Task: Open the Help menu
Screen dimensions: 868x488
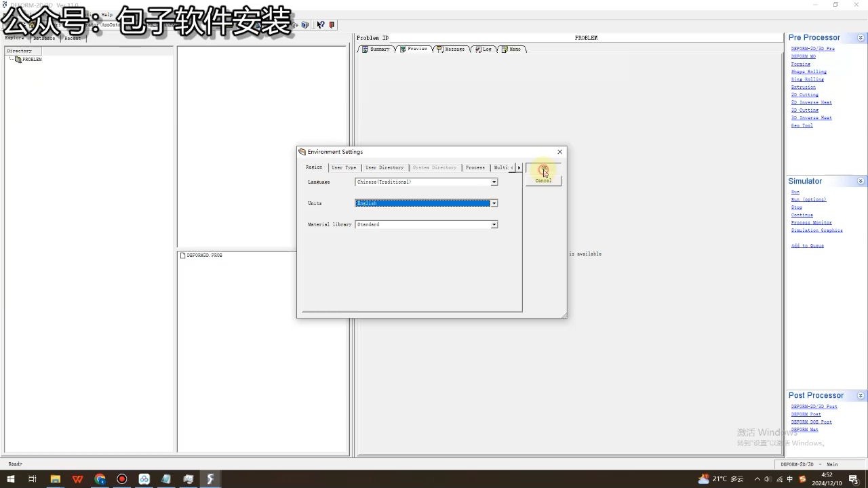Action: 107,14
